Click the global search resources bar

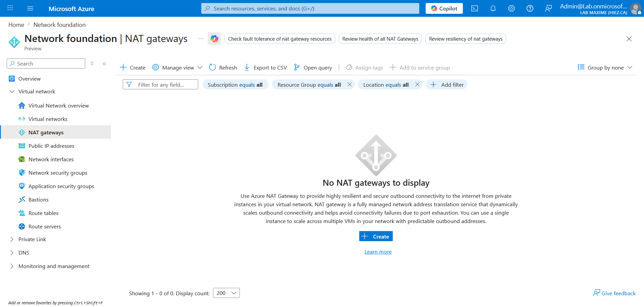[310, 8]
